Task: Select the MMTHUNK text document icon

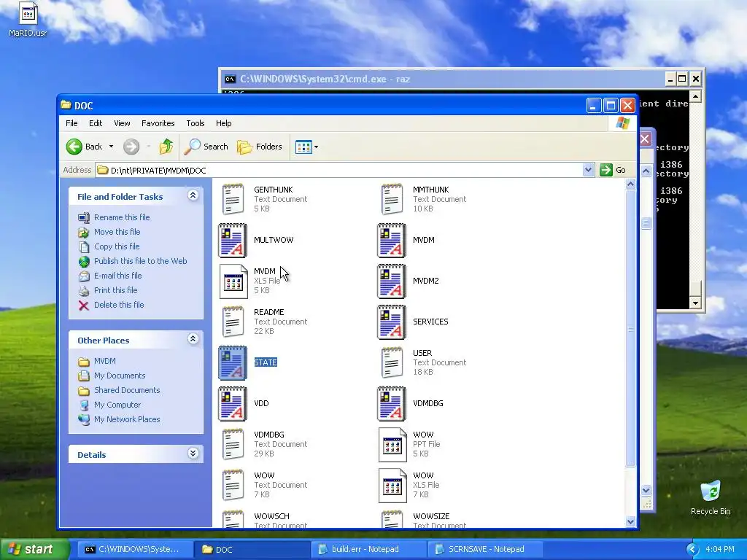Action: pos(392,199)
